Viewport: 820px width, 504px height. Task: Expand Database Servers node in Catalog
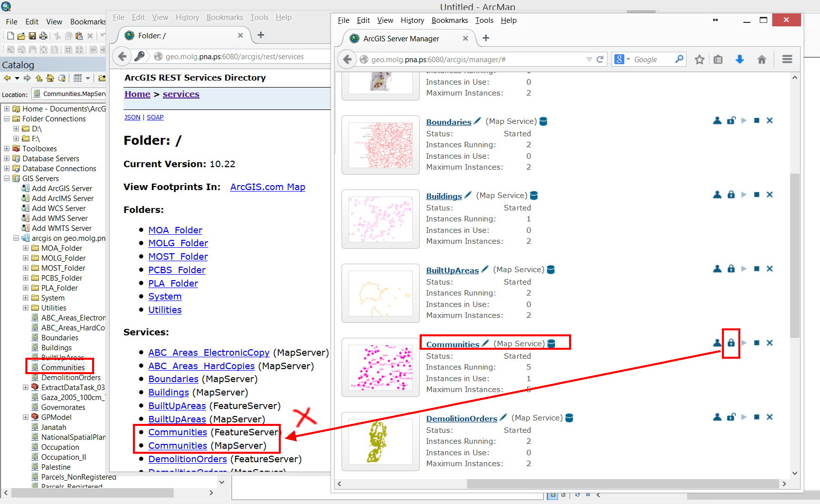pyautogui.click(x=6, y=158)
